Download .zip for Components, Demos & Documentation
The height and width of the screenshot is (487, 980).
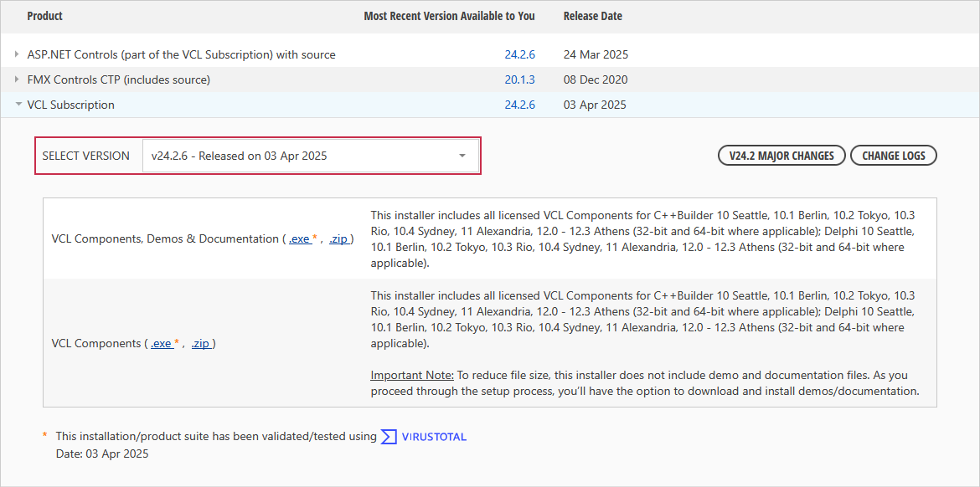point(338,239)
